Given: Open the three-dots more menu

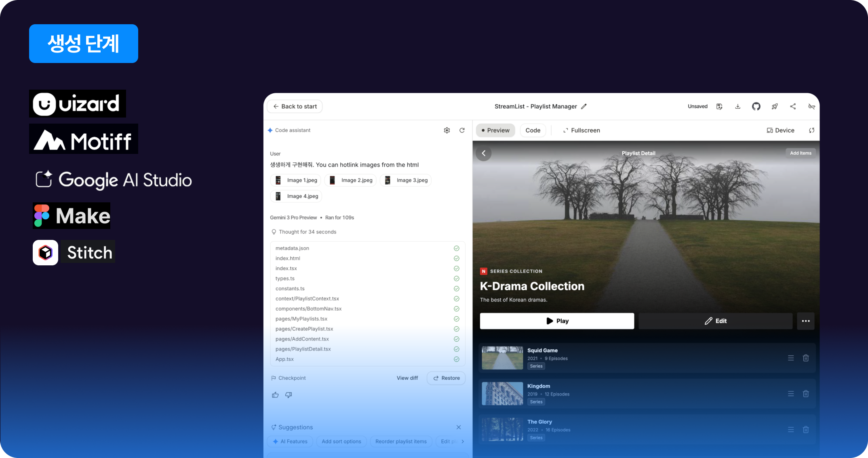Looking at the screenshot, I should (x=805, y=321).
